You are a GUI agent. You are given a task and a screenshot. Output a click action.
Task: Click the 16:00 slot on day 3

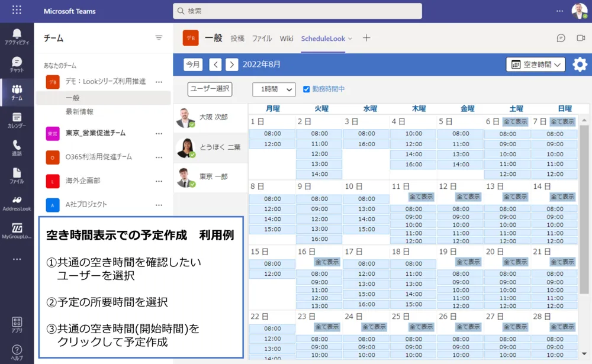366,144
